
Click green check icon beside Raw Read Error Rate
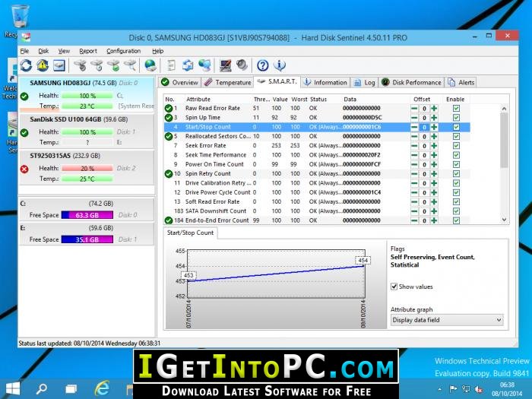169,108
